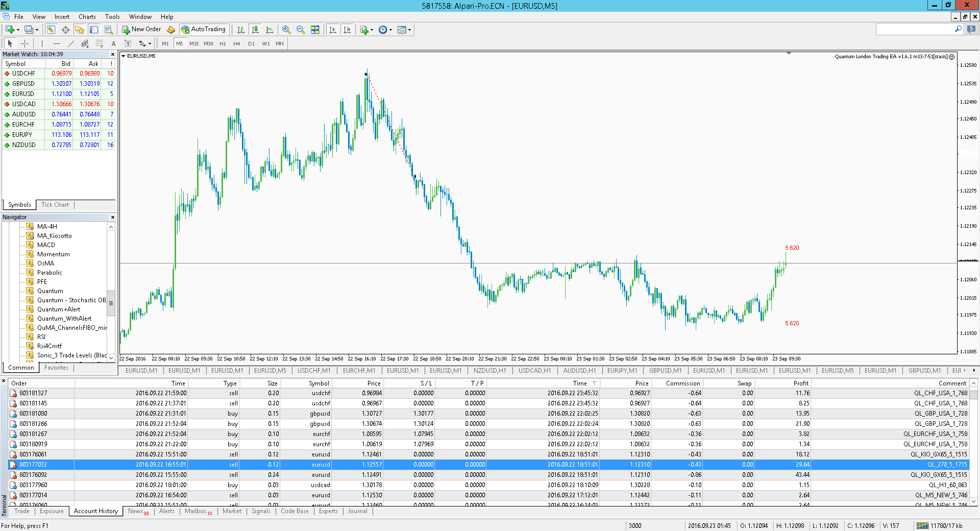
Task: Click the Zoom Out magnifier icon
Action: point(301,30)
